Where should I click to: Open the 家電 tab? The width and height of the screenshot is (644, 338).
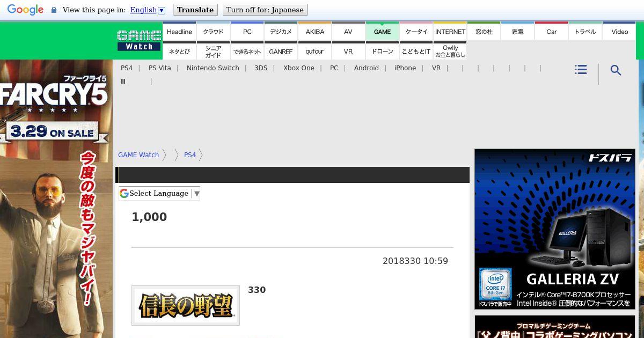(518, 32)
